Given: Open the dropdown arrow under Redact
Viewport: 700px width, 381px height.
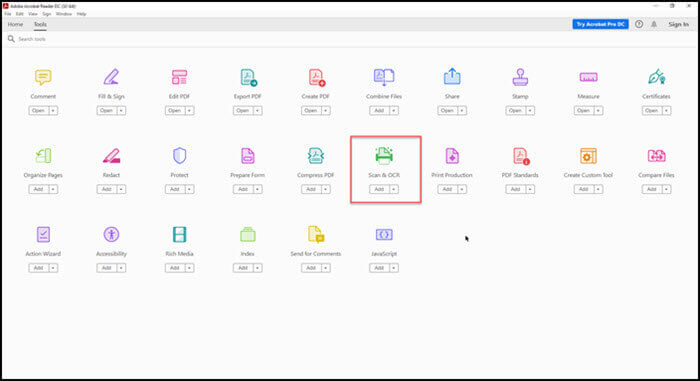Looking at the screenshot, I should coord(121,189).
